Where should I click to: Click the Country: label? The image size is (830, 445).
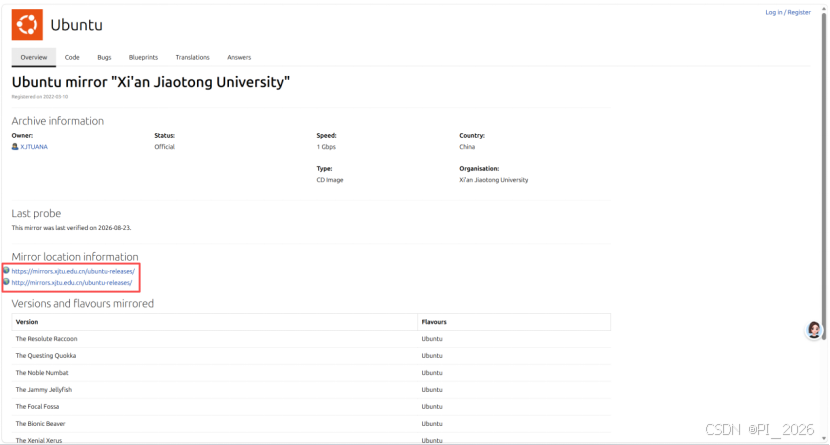(x=472, y=135)
